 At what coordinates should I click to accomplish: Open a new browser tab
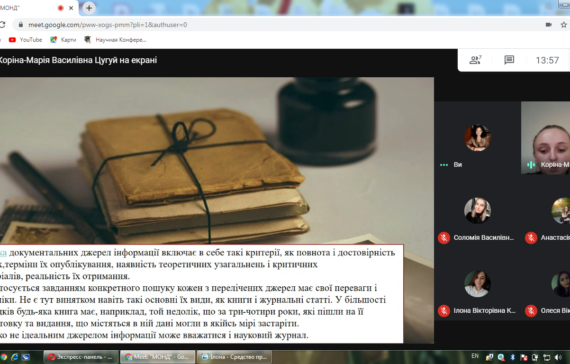[x=89, y=8]
